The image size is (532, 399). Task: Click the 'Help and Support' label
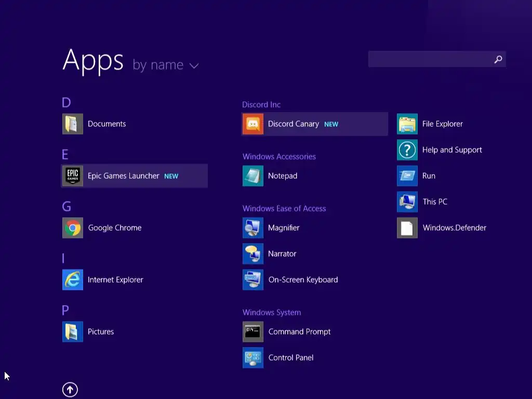click(452, 150)
